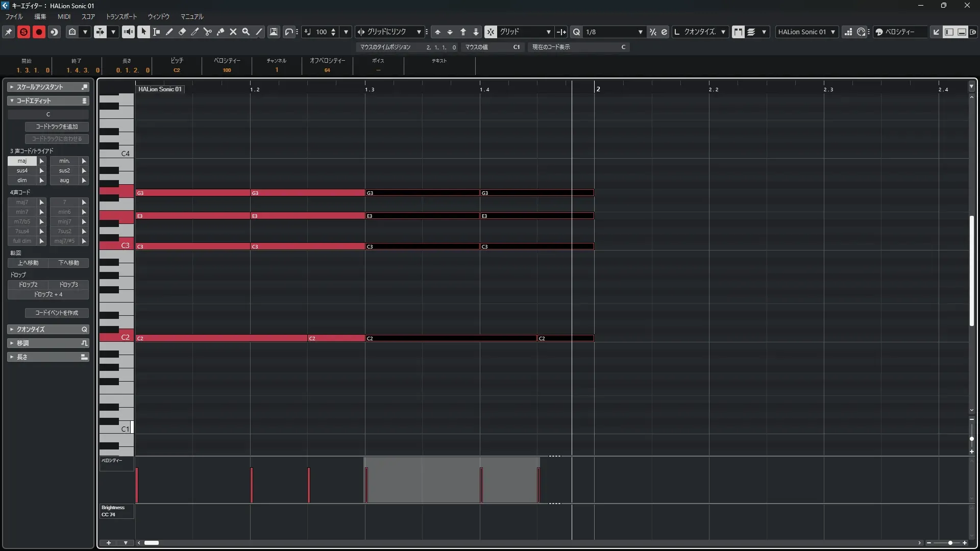Toggle the Record in editor button
Viewport: 980px width, 551px height.
39,32
